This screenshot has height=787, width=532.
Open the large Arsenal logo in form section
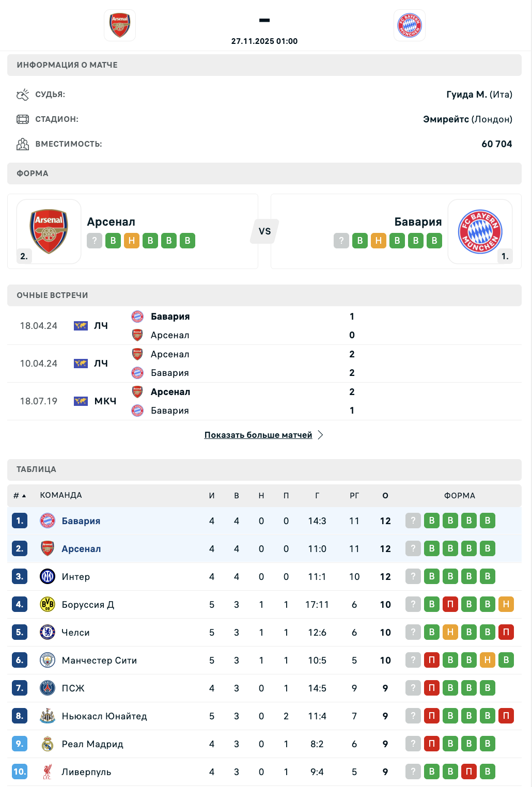point(49,231)
